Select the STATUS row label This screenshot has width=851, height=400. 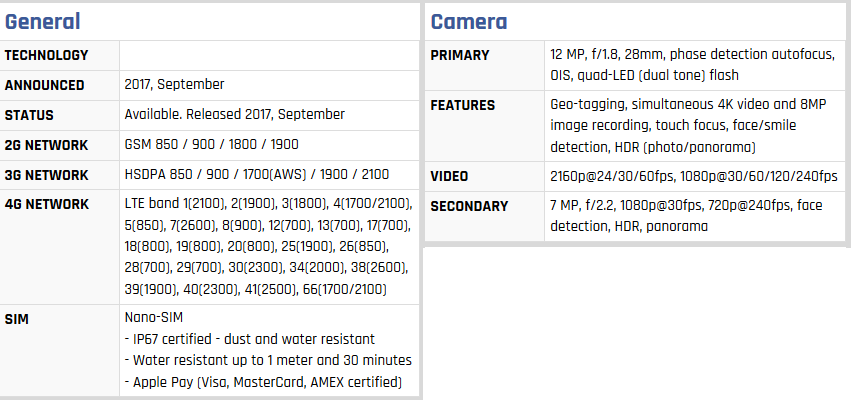(x=29, y=115)
